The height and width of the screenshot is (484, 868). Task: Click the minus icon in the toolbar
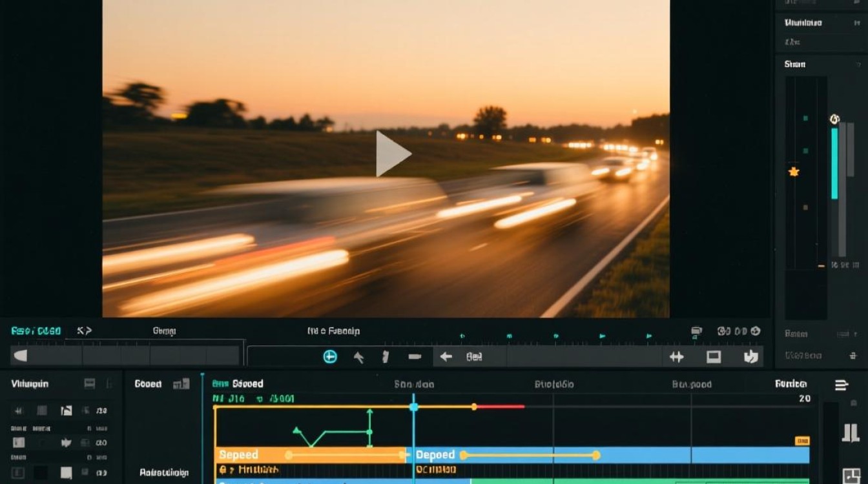click(x=415, y=356)
